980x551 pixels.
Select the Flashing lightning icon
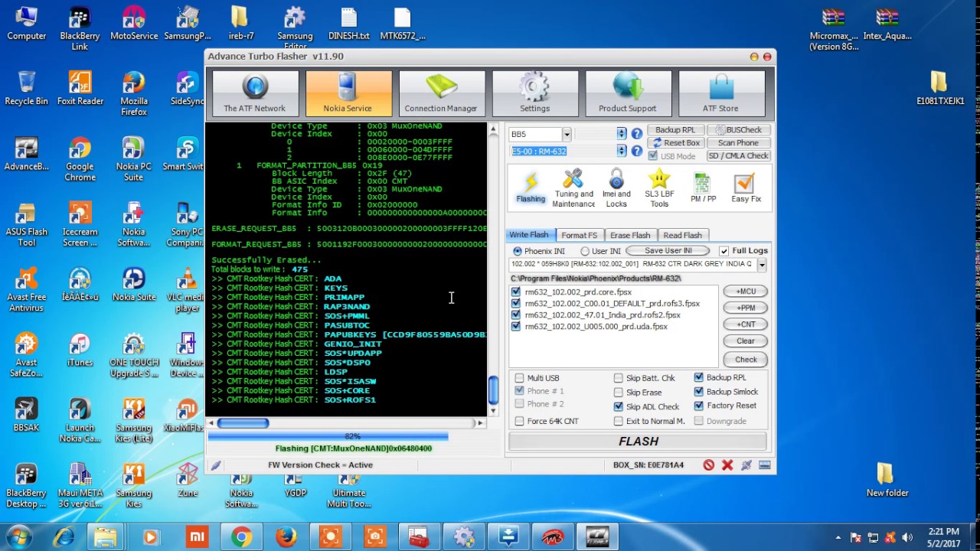pyautogui.click(x=531, y=188)
